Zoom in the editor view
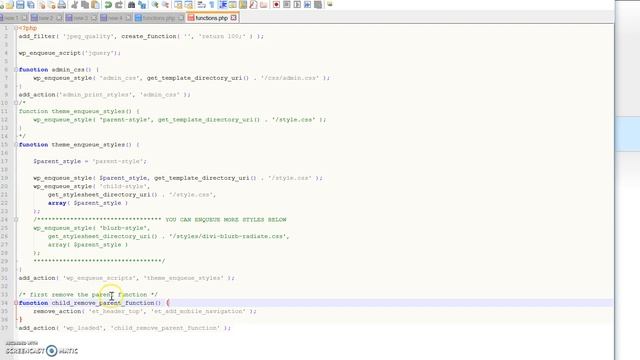640x360 pixels. click(155, 5)
